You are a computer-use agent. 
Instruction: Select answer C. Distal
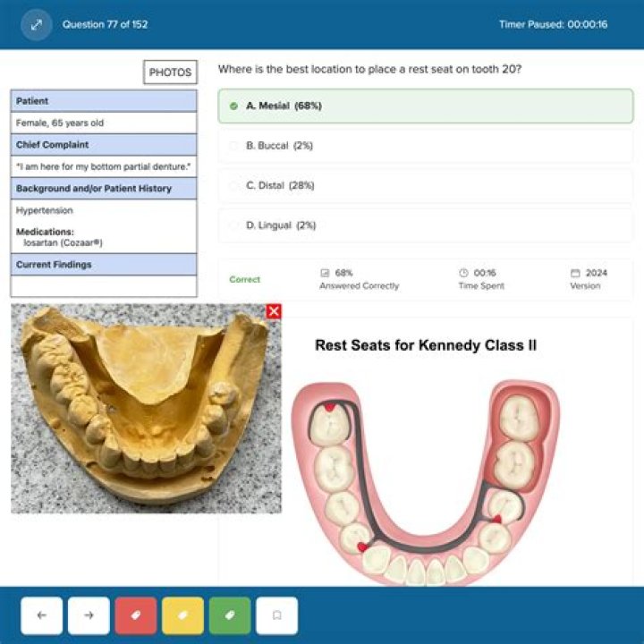(x=426, y=186)
